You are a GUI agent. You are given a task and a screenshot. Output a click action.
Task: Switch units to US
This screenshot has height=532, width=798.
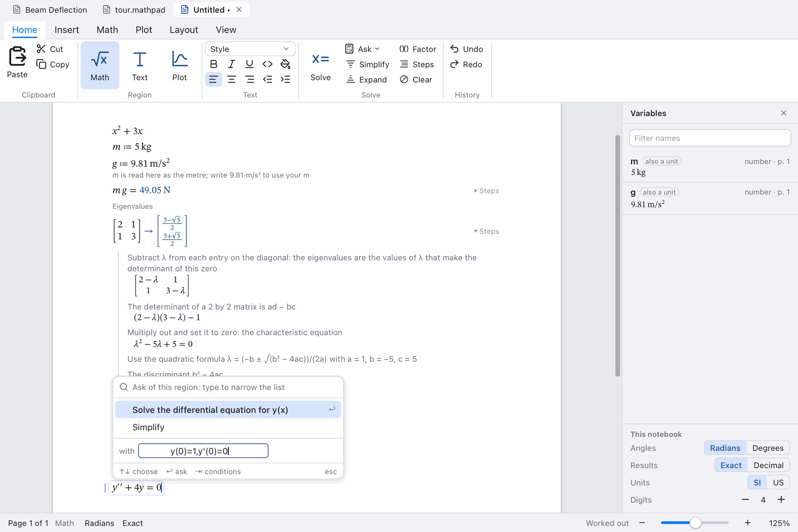click(x=778, y=482)
